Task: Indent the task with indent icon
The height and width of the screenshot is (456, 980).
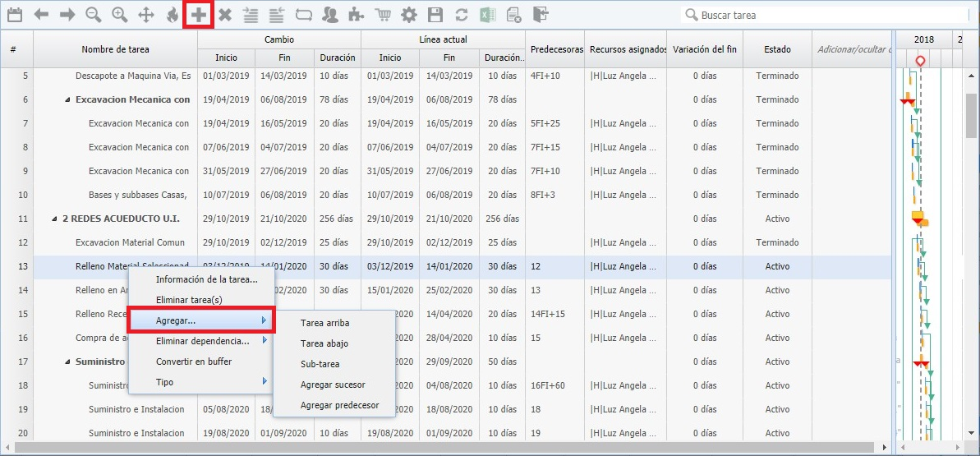Action: click(x=251, y=15)
